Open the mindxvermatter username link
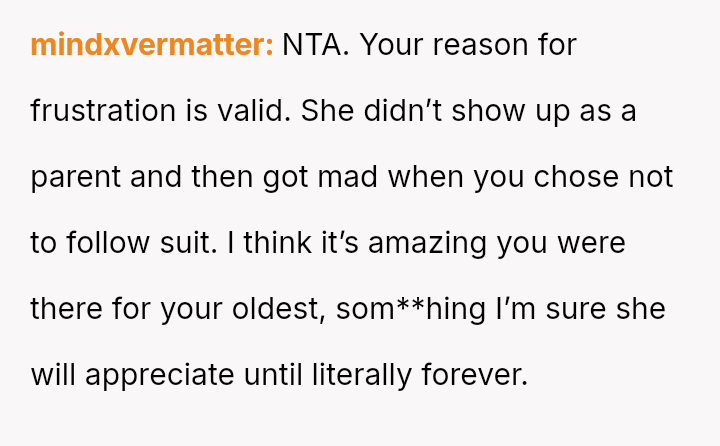 (152, 45)
